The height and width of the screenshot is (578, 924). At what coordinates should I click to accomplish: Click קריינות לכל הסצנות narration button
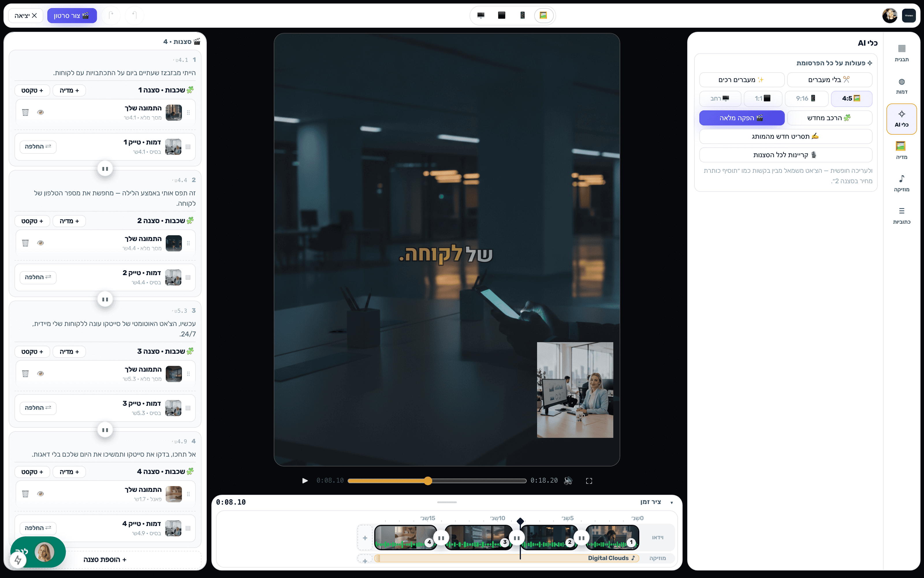[786, 155]
